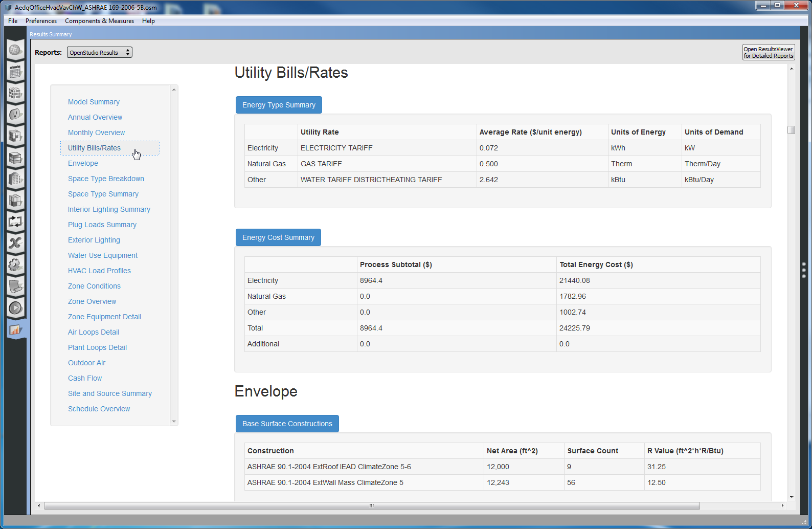Go to Outdoor Air link
The width and height of the screenshot is (812, 529).
(x=86, y=363)
